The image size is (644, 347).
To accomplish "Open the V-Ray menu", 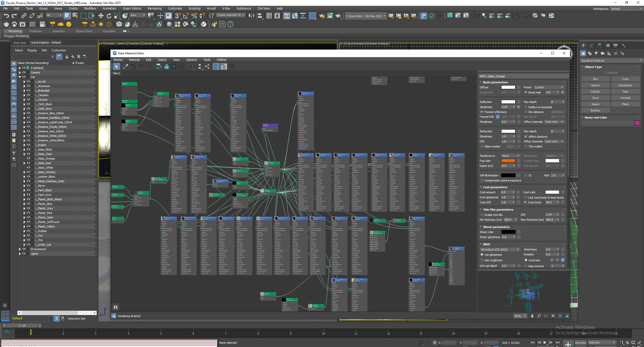I will click(226, 9).
